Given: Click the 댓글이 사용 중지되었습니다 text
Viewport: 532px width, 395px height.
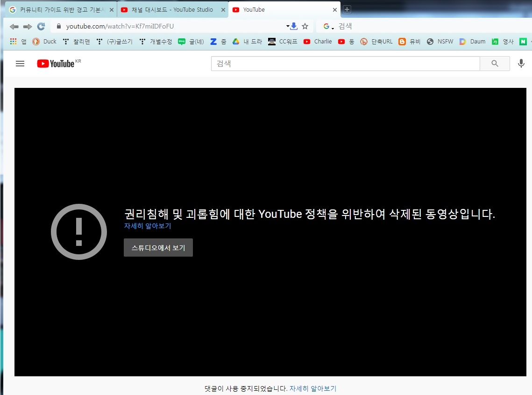Looking at the screenshot, I should pyautogui.click(x=246, y=388).
